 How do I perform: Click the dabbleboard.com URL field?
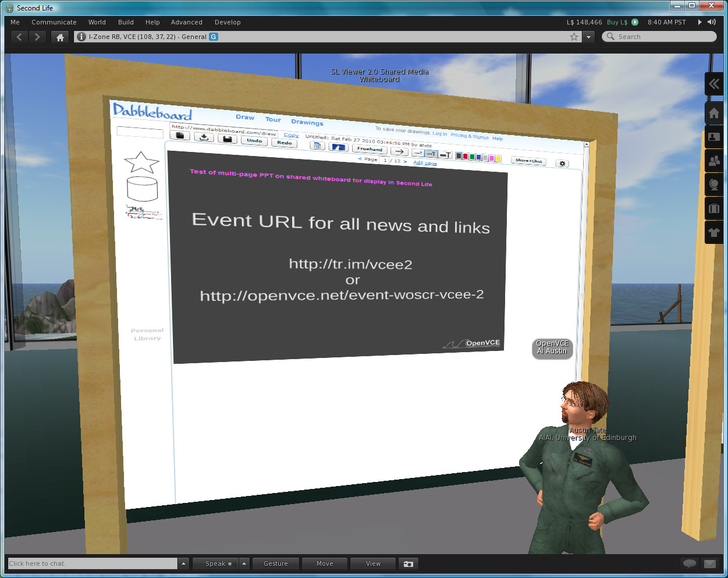click(224, 130)
